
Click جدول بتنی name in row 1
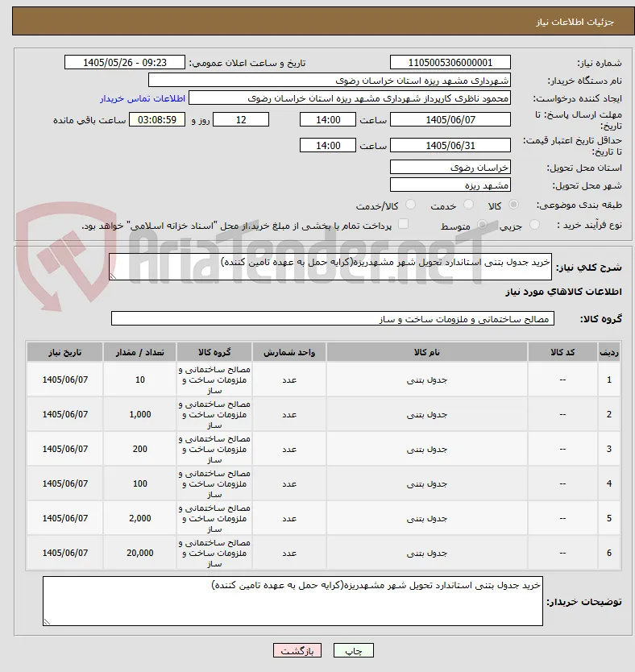pyautogui.click(x=427, y=380)
